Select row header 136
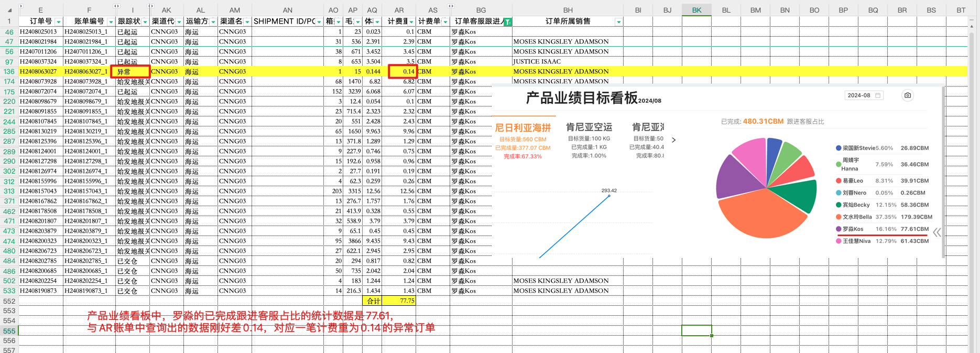 tap(9, 71)
